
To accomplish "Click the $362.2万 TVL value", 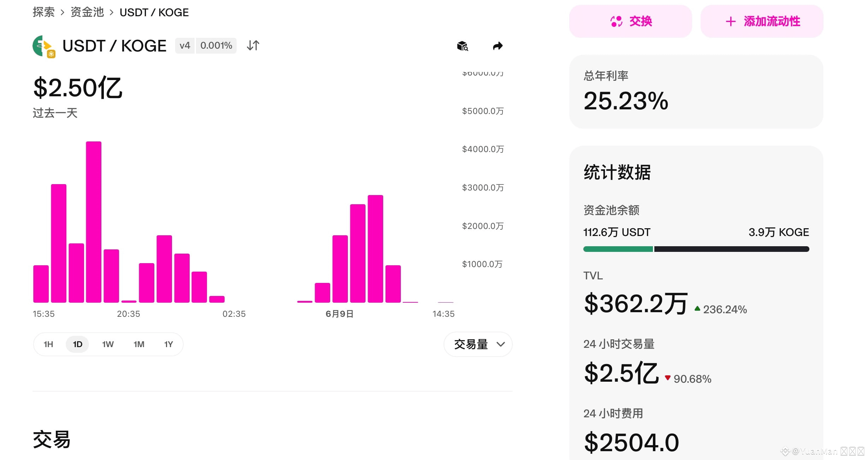I will coord(636,303).
